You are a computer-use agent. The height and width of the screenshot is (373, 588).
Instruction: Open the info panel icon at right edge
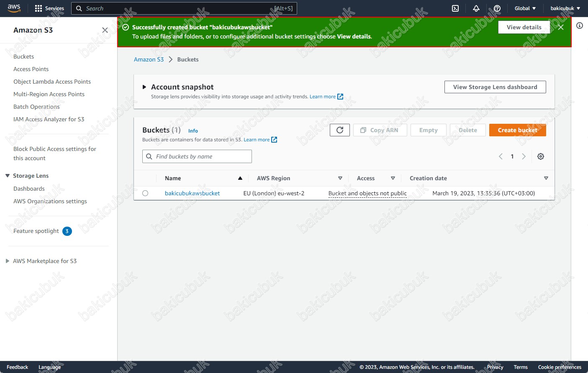tap(580, 26)
